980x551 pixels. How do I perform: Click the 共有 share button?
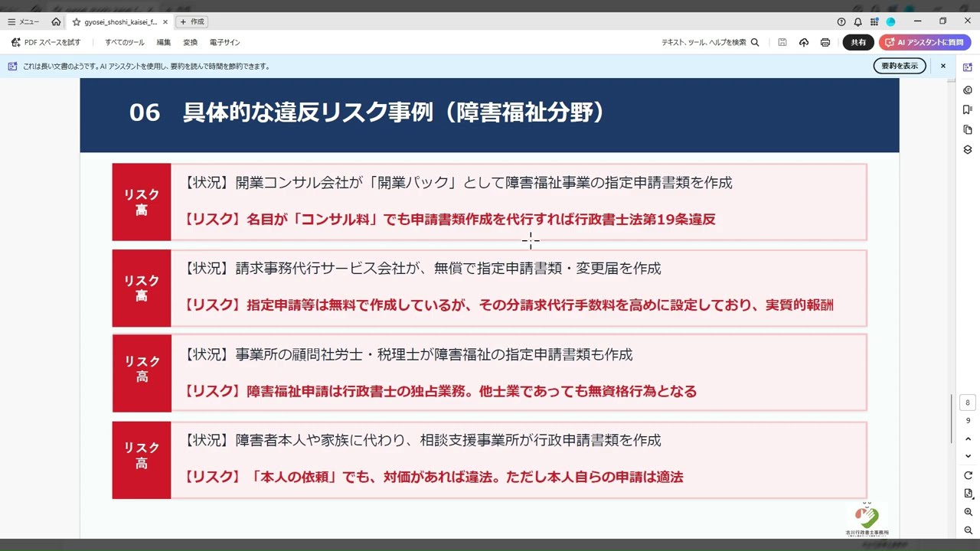click(x=858, y=43)
